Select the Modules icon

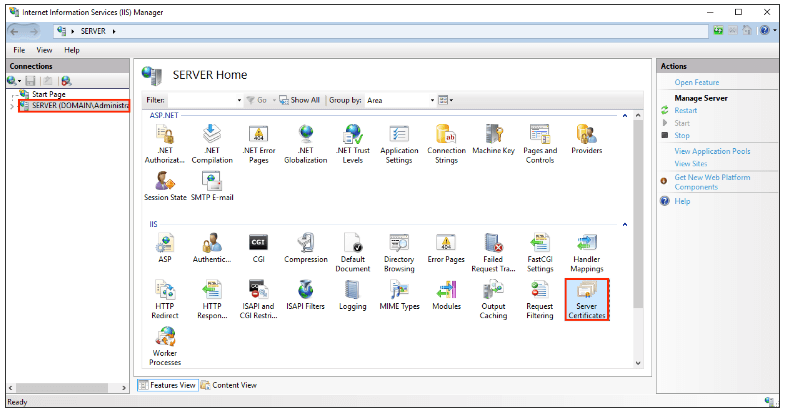pos(446,295)
